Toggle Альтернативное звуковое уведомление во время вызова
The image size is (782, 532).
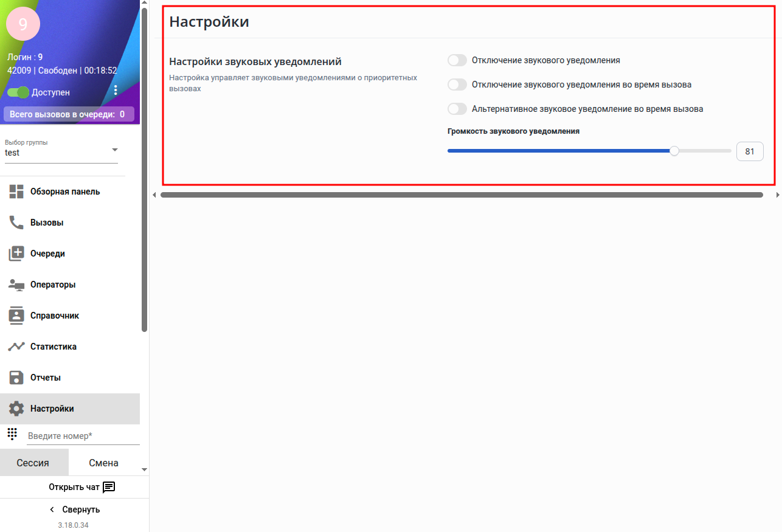coord(457,109)
